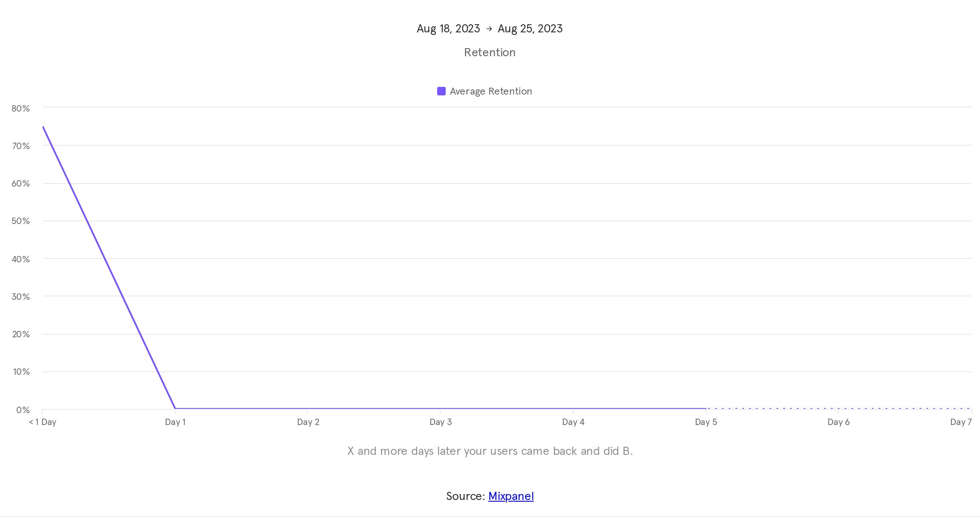Click the 'X and more days later' caption
Screen dimensions: 980x517
pyautogui.click(x=490, y=451)
